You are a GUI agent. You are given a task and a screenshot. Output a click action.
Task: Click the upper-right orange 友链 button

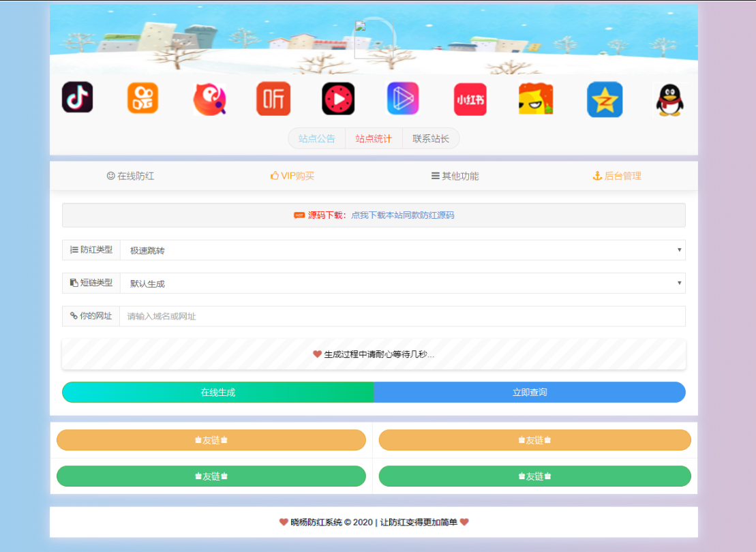point(534,440)
